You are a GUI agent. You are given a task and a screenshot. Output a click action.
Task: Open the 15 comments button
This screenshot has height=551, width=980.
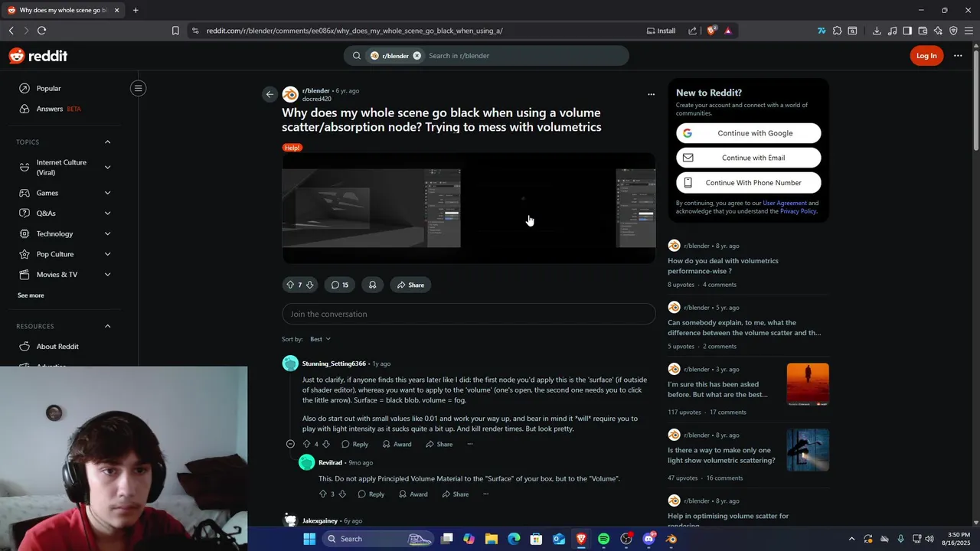(x=340, y=285)
